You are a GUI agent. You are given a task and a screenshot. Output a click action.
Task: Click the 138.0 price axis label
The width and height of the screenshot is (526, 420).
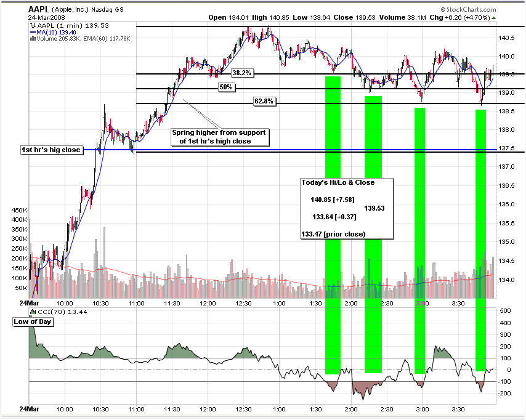[506, 130]
